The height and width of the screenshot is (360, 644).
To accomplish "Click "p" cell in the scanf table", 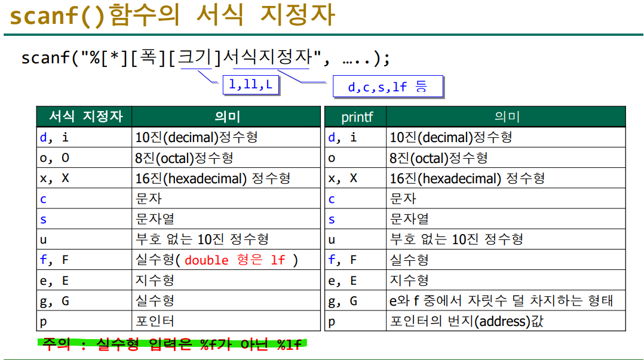I will [84, 321].
